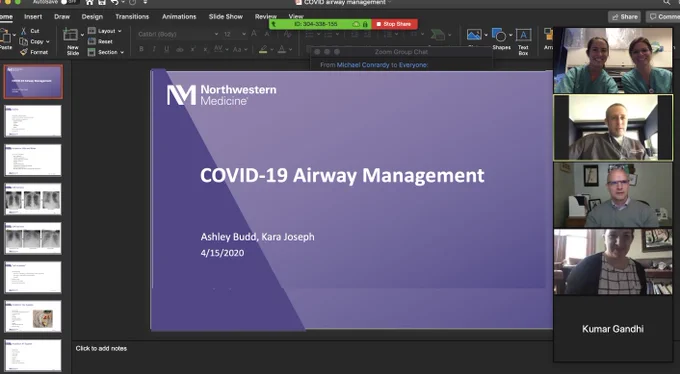Viewport: 680px width, 374px height.
Task: Click the Arrange icon beside Text Box
Action: (548, 34)
